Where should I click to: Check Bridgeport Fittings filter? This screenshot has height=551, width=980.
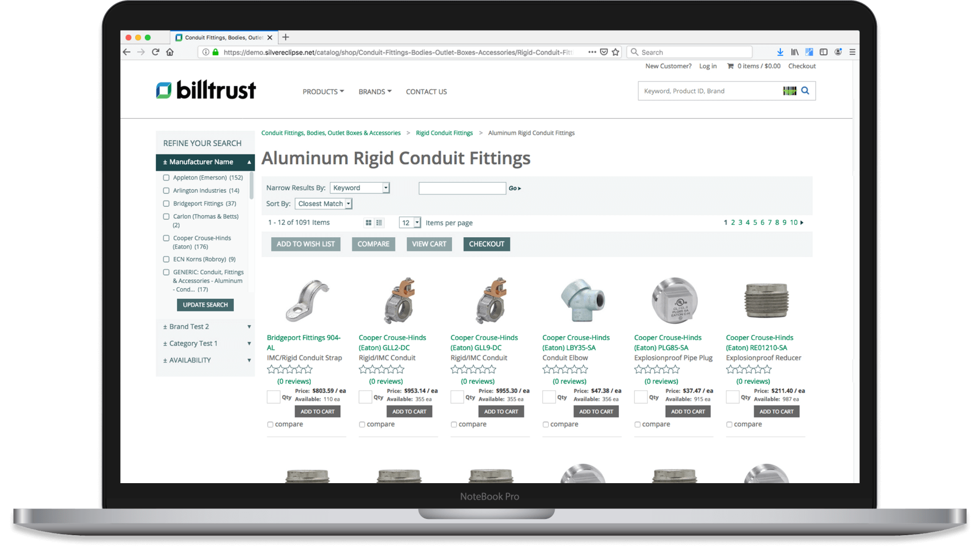coord(166,204)
